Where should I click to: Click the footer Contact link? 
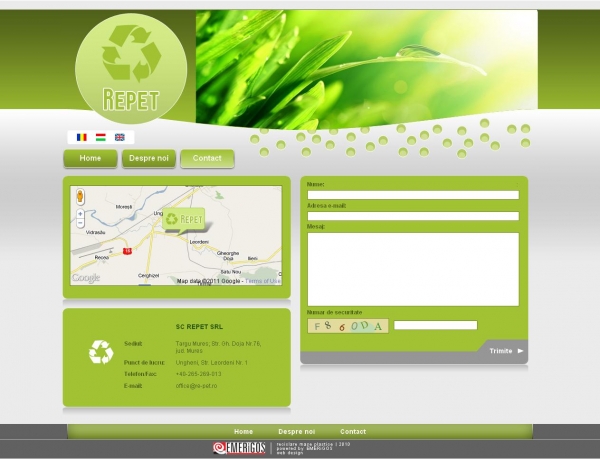point(353,431)
